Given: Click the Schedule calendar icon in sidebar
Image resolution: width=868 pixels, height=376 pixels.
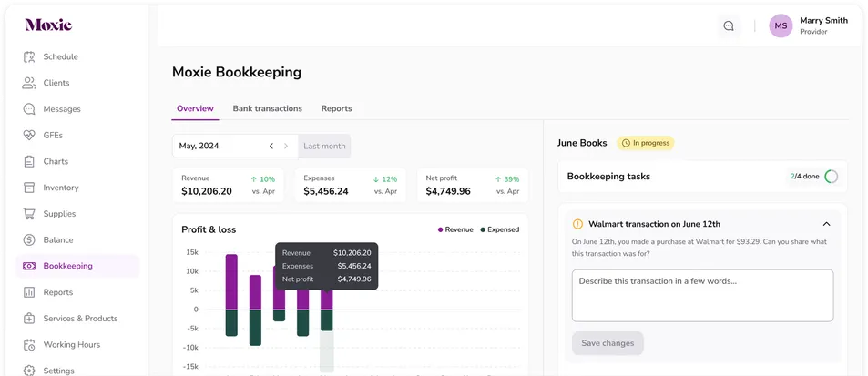Looking at the screenshot, I should [29, 57].
